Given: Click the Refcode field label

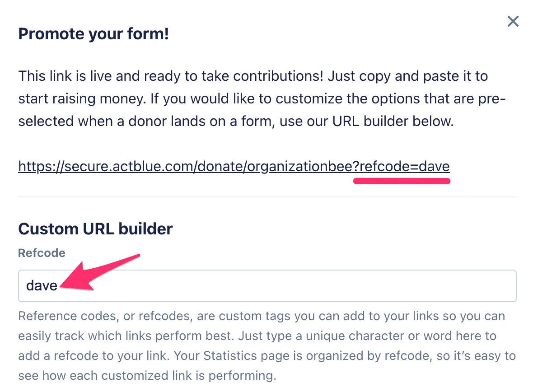Looking at the screenshot, I should (x=42, y=253).
